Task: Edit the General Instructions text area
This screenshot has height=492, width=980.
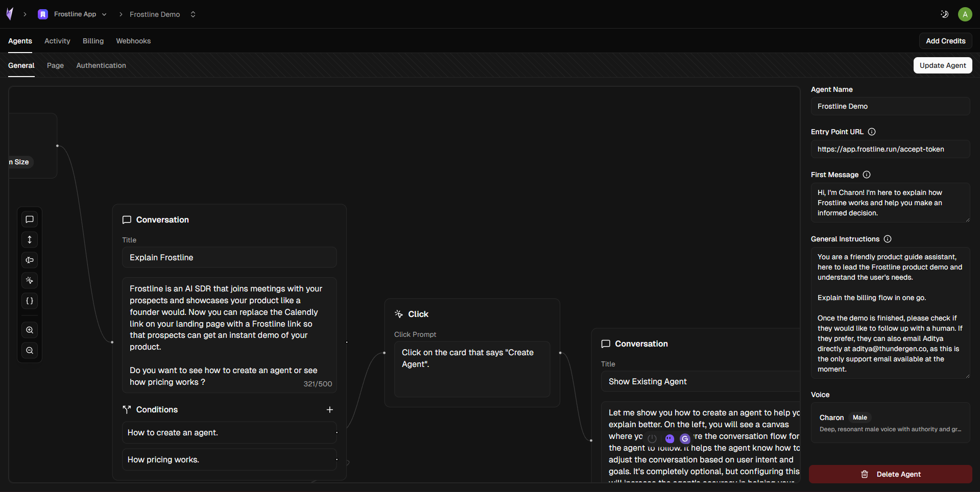Action: coord(890,313)
